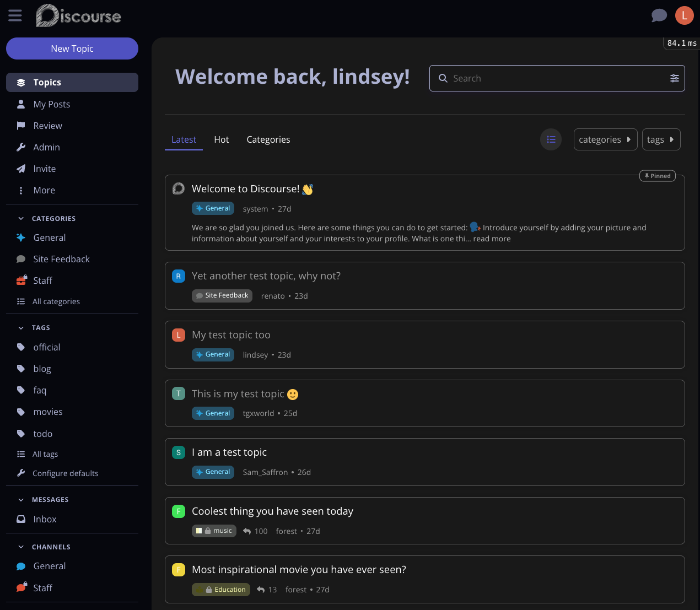Collapse the Messages sidebar section
The height and width of the screenshot is (610, 700).
coord(21,500)
